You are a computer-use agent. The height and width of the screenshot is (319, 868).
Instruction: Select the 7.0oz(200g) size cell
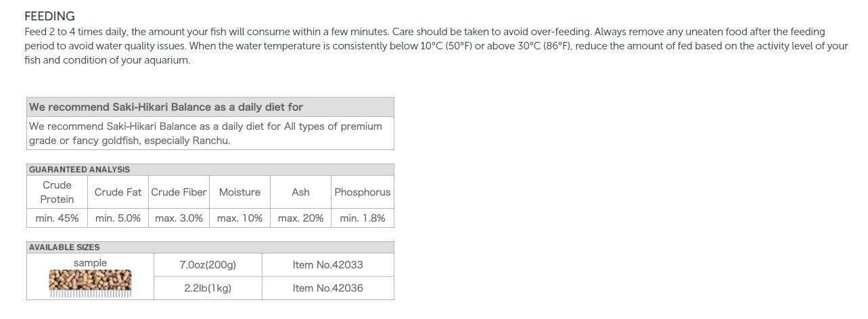pos(208,265)
